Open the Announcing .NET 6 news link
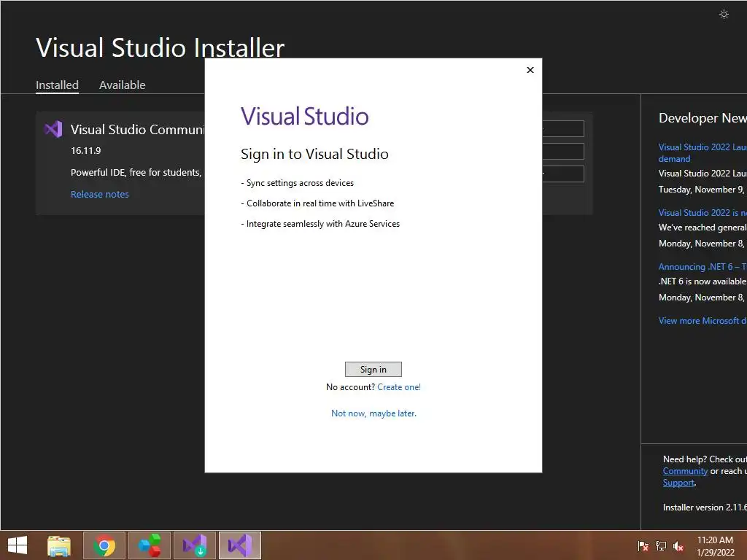Screen dimensions: 747x560 coord(703,267)
